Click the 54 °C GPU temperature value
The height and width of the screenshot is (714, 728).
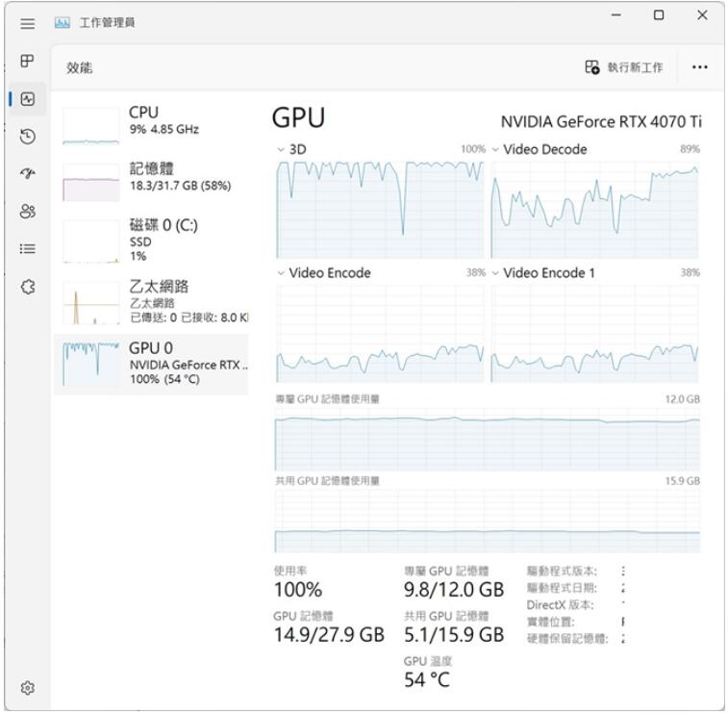point(427,680)
